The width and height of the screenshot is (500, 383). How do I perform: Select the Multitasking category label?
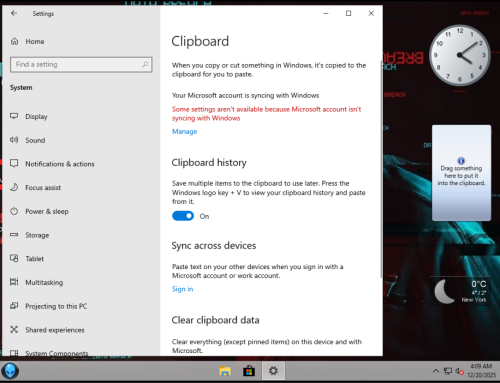click(x=44, y=282)
